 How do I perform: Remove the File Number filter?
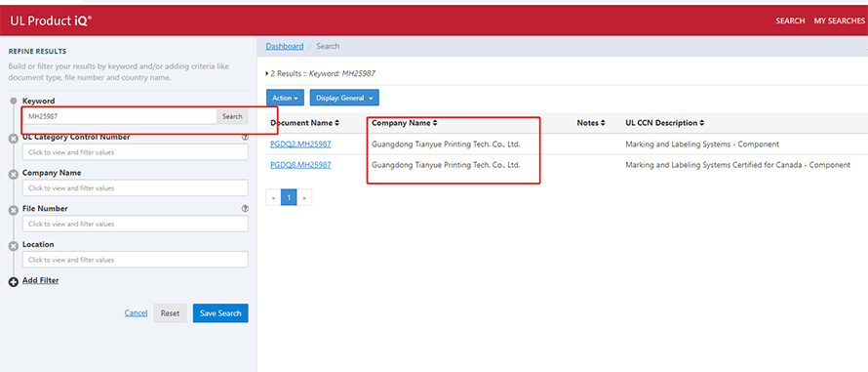(x=14, y=210)
